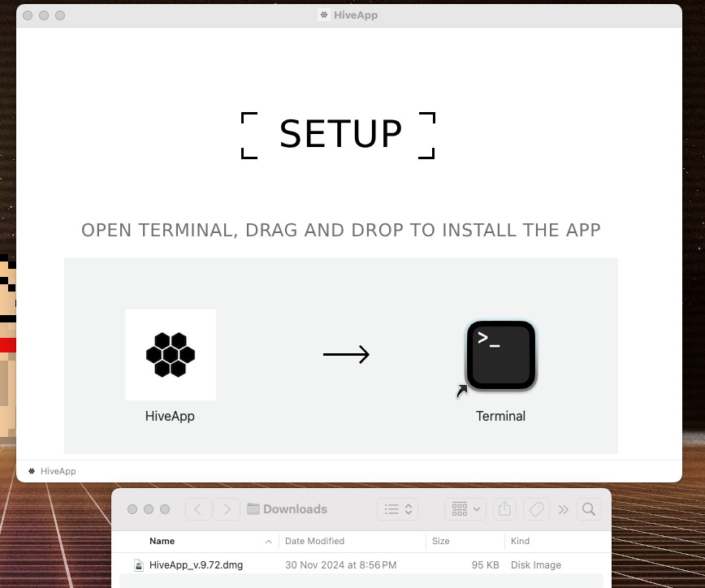This screenshot has height=588, width=705.
Task: Click the HiveApp path bar entry
Action: [x=52, y=471]
